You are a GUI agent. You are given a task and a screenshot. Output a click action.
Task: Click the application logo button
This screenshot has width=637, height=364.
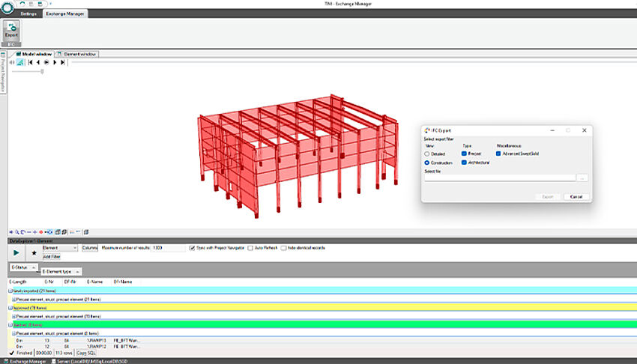click(7, 6)
